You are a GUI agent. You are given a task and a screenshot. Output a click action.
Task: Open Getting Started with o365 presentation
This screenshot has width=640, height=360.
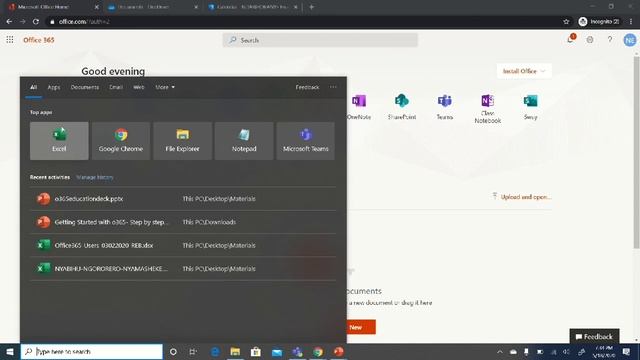pyautogui.click(x=183, y=222)
